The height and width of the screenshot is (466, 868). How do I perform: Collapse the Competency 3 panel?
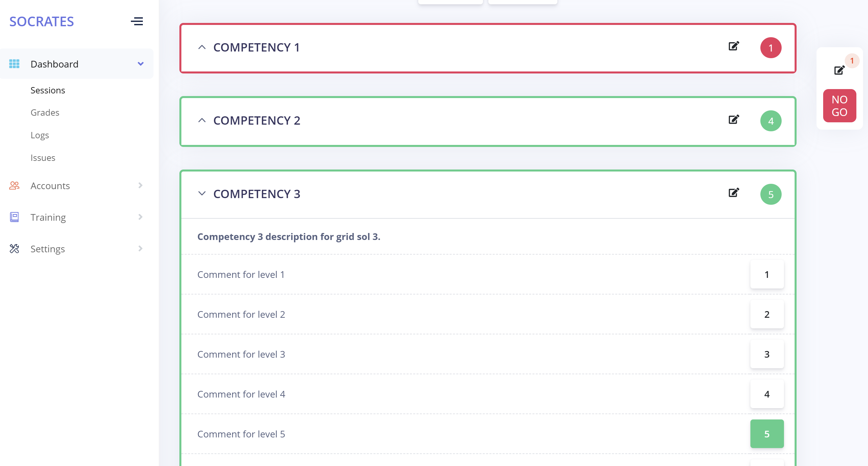(x=202, y=193)
